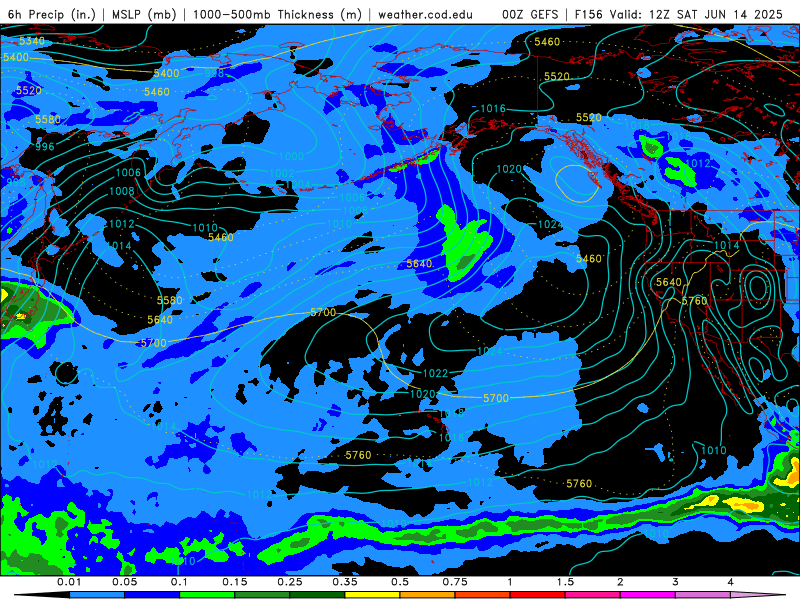Click the weather.cod.edu source label
800x600 pixels.
pos(425,14)
